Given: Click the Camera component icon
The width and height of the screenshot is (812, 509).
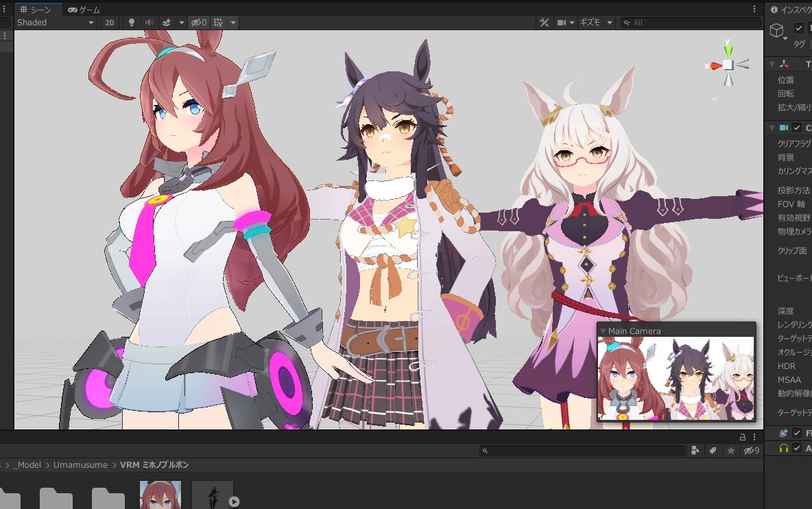Looking at the screenshot, I should pos(784,128).
